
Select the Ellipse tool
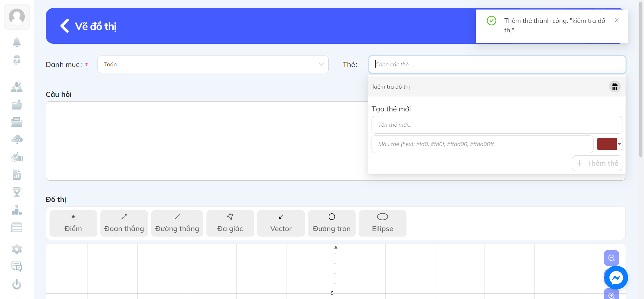pos(383,223)
